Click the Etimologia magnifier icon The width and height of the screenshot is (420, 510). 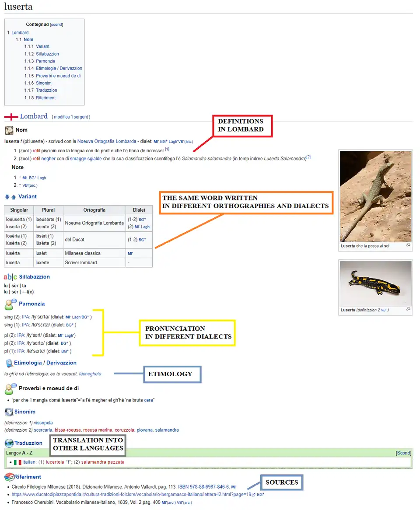point(9,363)
